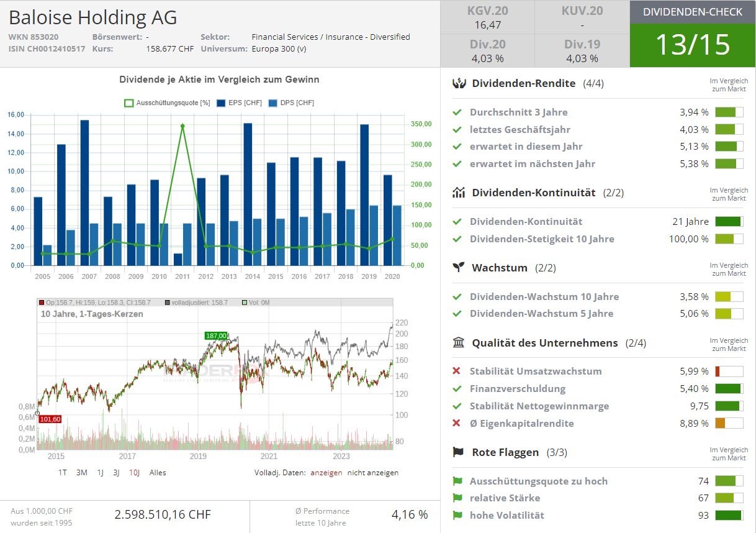Click the Div.19 4,03 % tile

[x=582, y=51]
